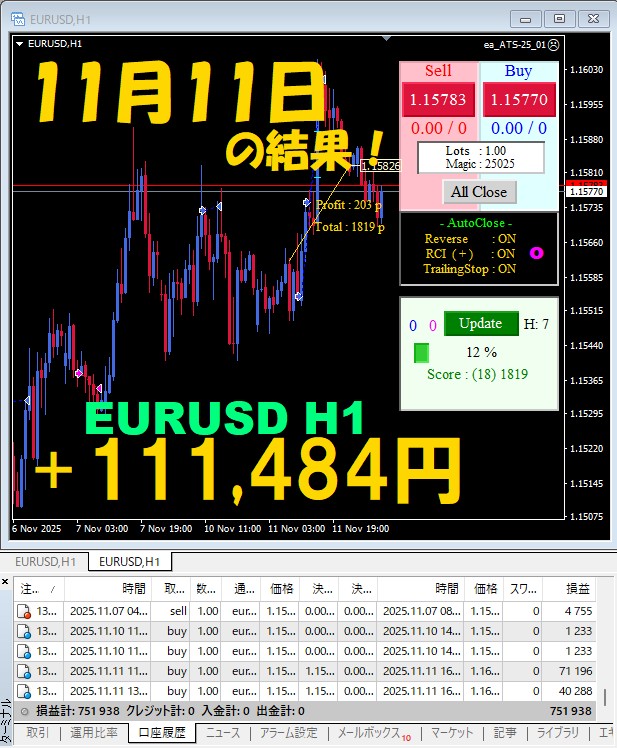Viewport: 617px width, 748px height.
Task: Click the 1.15770 current price scale label
Action: pos(586,192)
